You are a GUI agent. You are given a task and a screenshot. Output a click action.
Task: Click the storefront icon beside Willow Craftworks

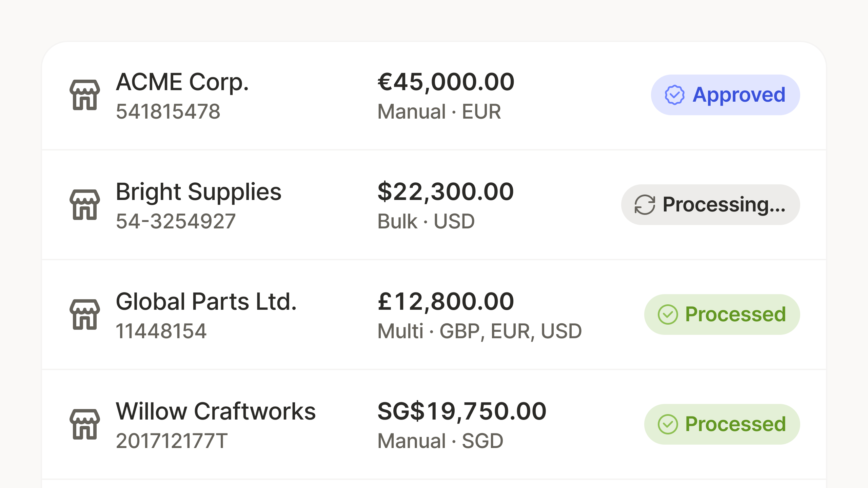(85, 424)
